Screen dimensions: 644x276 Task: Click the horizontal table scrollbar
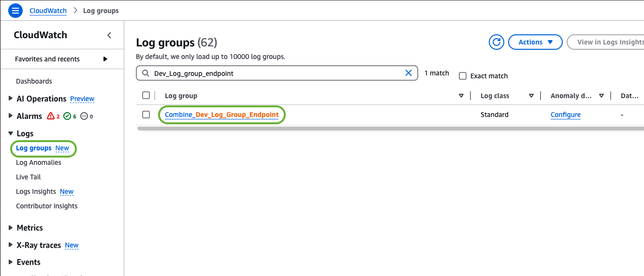click(391, 129)
